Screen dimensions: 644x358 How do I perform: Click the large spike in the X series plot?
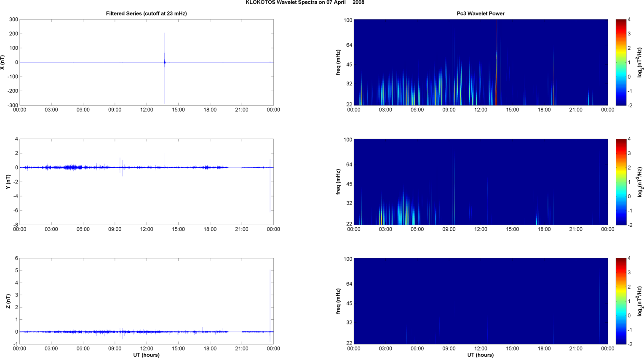click(x=165, y=63)
